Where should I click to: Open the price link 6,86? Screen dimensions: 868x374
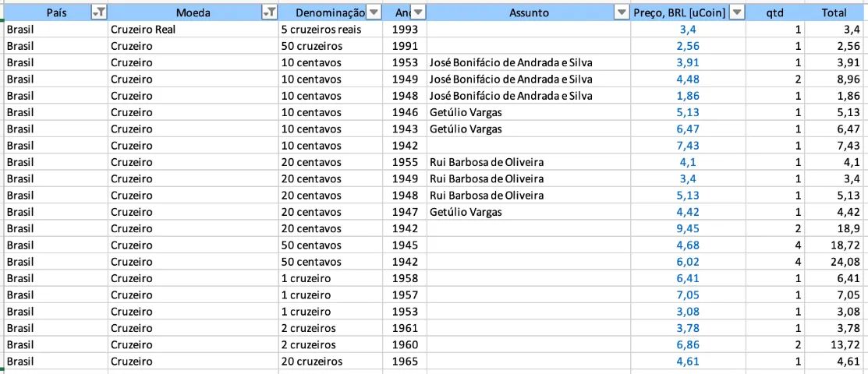point(688,344)
